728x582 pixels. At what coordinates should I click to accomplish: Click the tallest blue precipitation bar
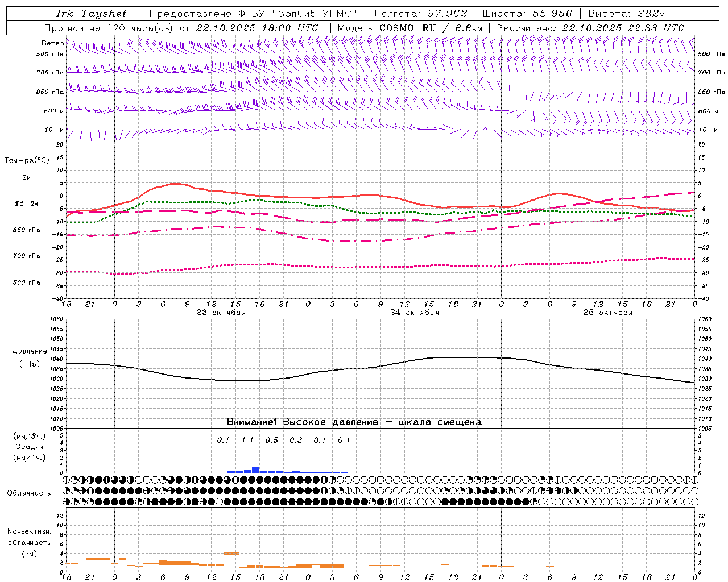pyautogui.click(x=256, y=470)
